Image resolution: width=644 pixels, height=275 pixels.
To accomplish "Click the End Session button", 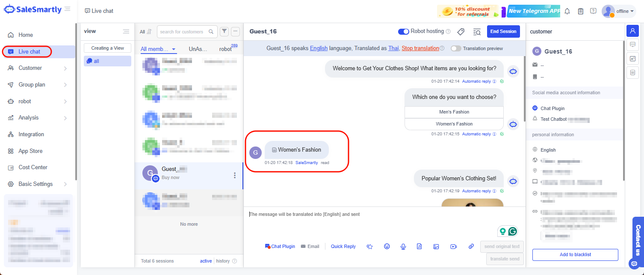I will pos(503,32).
